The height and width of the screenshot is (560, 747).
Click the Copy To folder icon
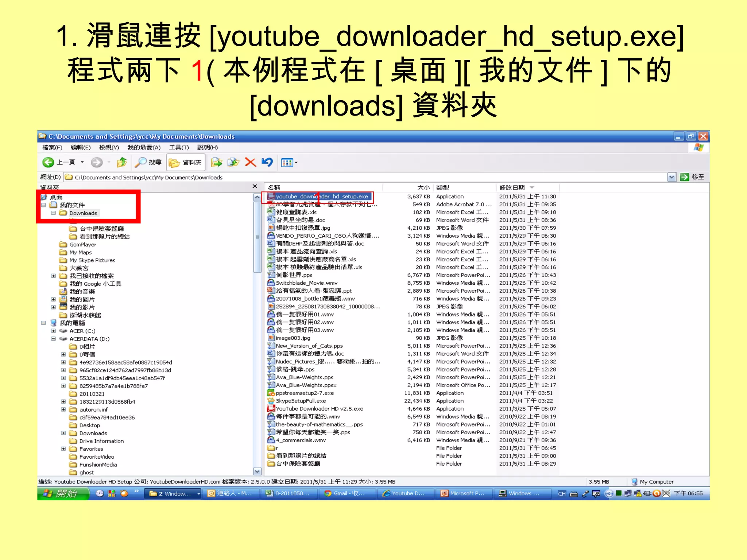coord(233,162)
